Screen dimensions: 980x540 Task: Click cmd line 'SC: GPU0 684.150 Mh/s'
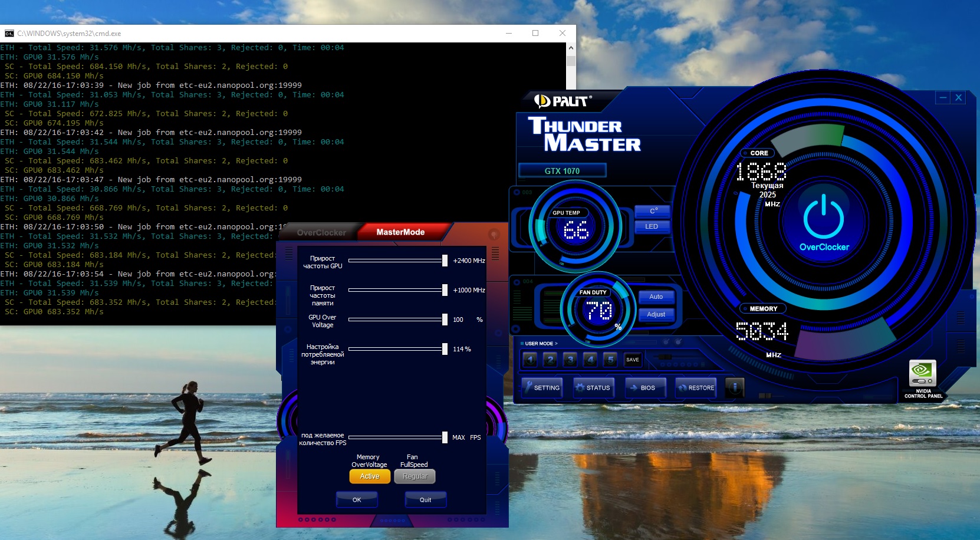click(54, 76)
